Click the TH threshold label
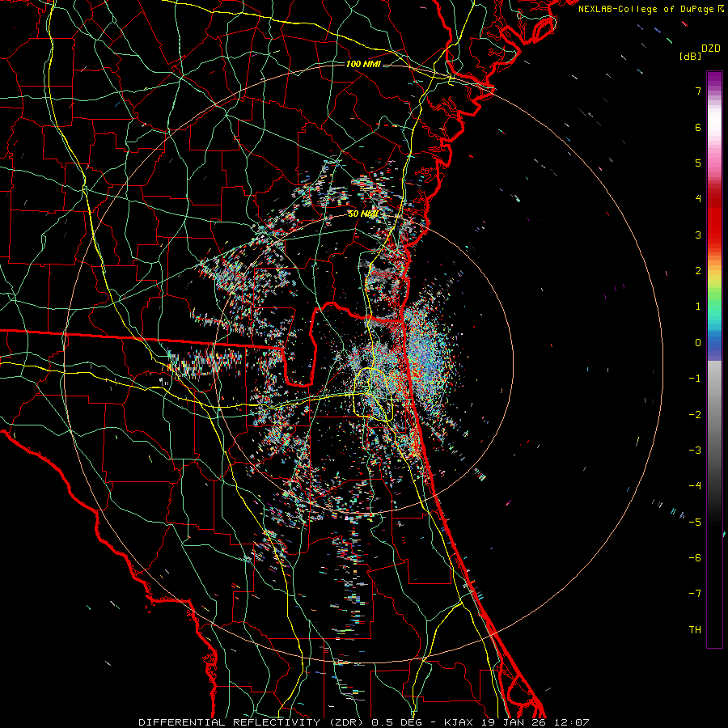728x728 pixels. 695,629
